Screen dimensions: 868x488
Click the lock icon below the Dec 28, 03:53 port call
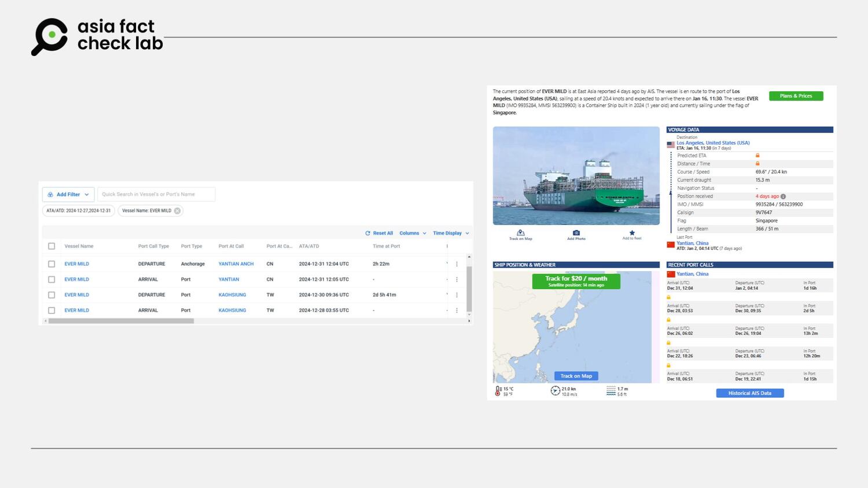coord(668,320)
